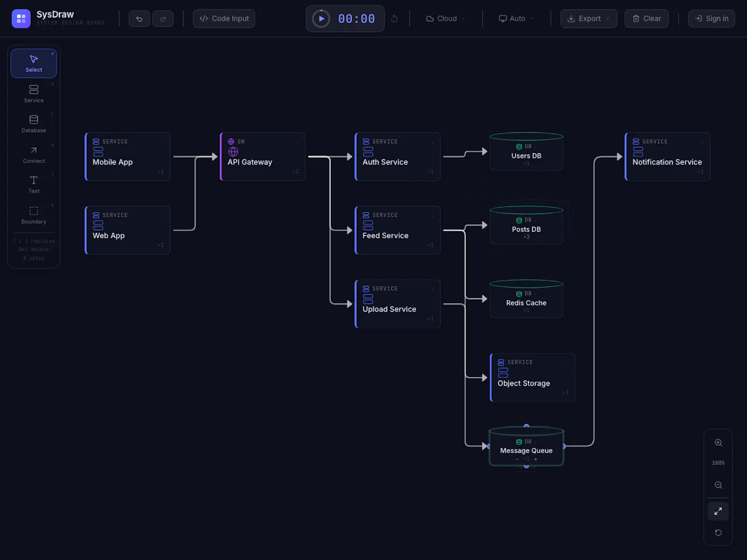Viewport: 747px width, 560px height.
Task: Click the Object Storage server icon
Action: pos(503,373)
